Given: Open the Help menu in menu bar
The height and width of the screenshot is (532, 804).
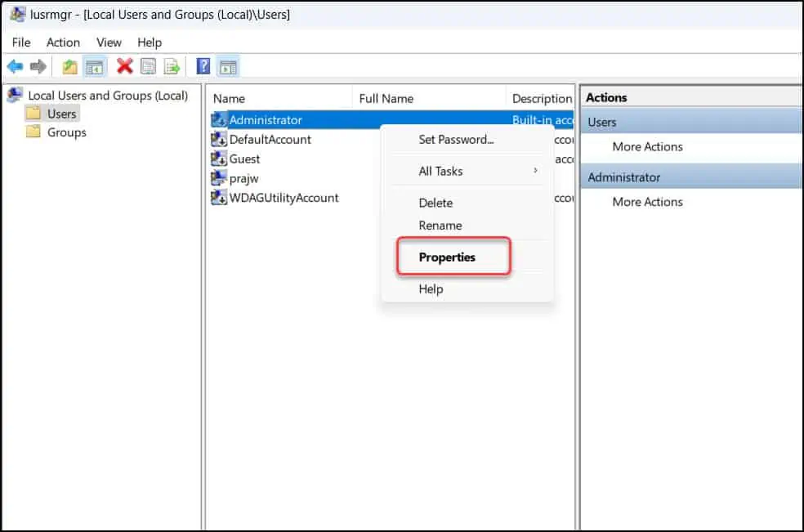Looking at the screenshot, I should pyautogui.click(x=150, y=42).
